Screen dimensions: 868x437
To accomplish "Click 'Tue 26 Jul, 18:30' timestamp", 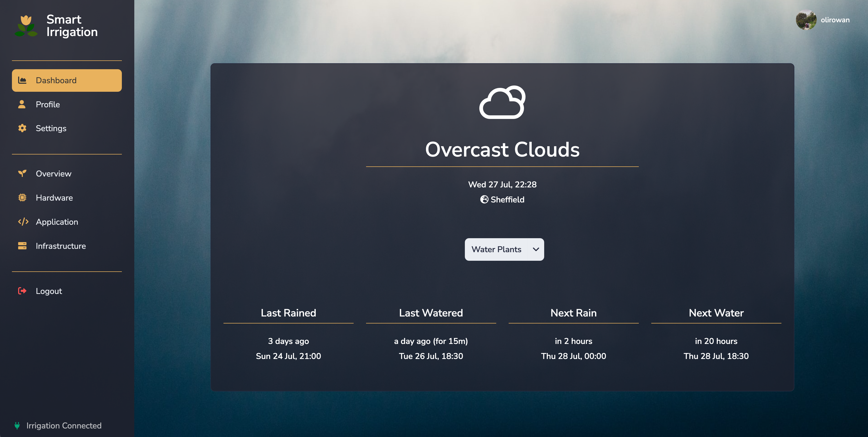I will tap(431, 356).
